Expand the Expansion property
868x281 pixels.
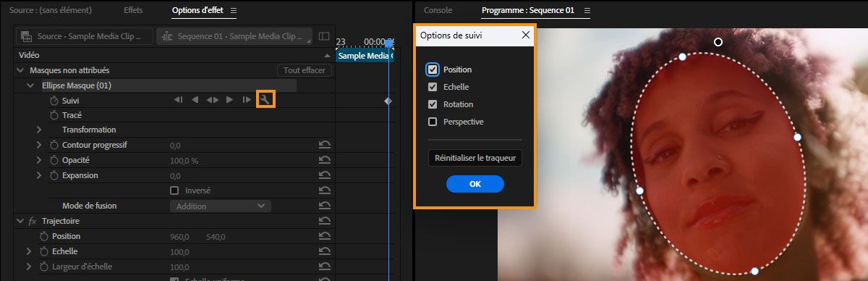coord(39,175)
